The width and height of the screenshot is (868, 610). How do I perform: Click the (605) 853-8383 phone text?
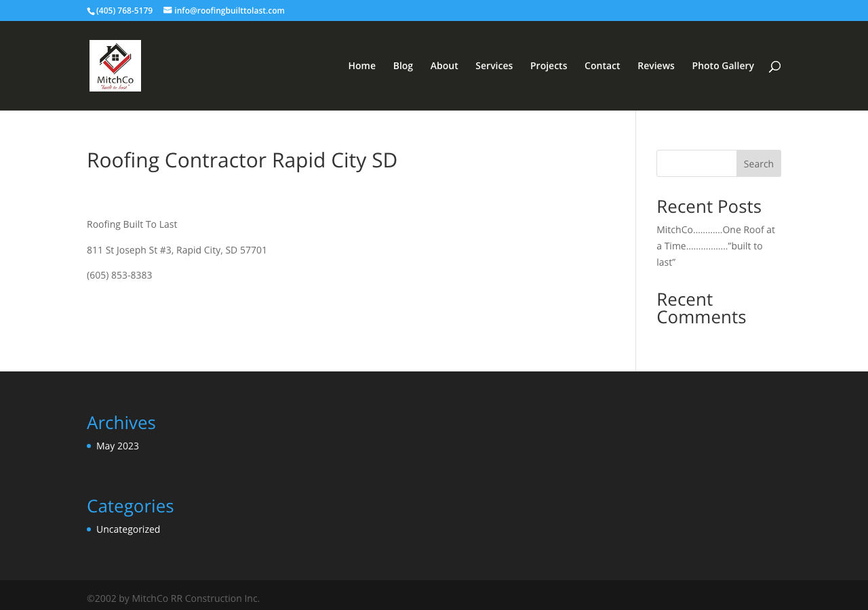[119, 275]
